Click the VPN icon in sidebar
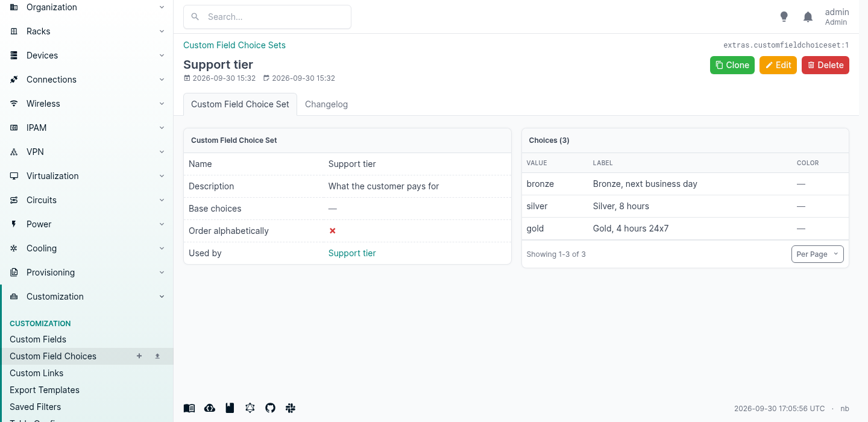Viewport: 868px width, 422px height. [14, 152]
